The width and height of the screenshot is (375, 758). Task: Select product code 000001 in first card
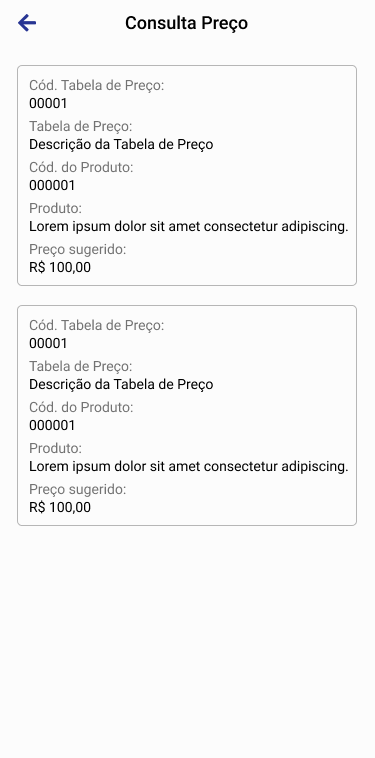pyautogui.click(x=52, y=185)
